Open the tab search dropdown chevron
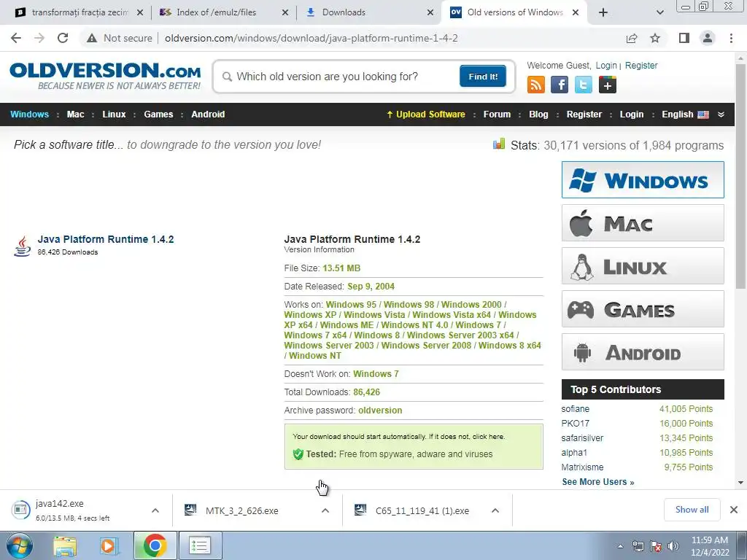The image size is (747, 560). (659, 12)
